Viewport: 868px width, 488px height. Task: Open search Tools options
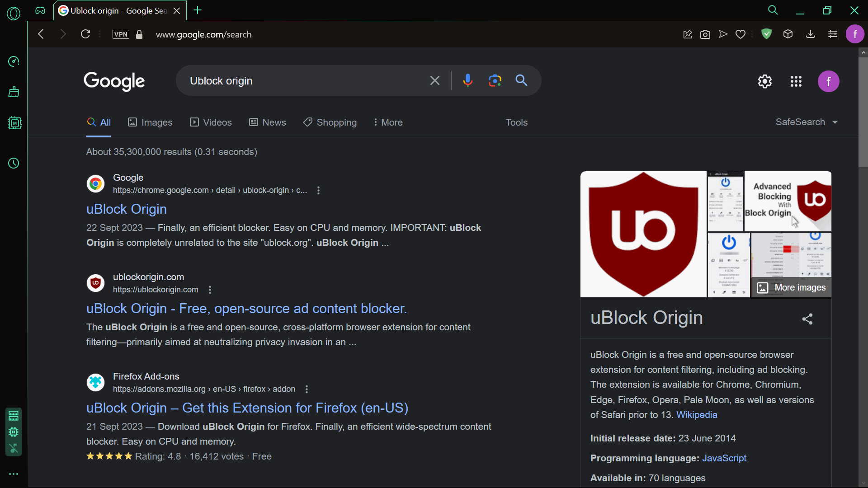coord(517,122)
